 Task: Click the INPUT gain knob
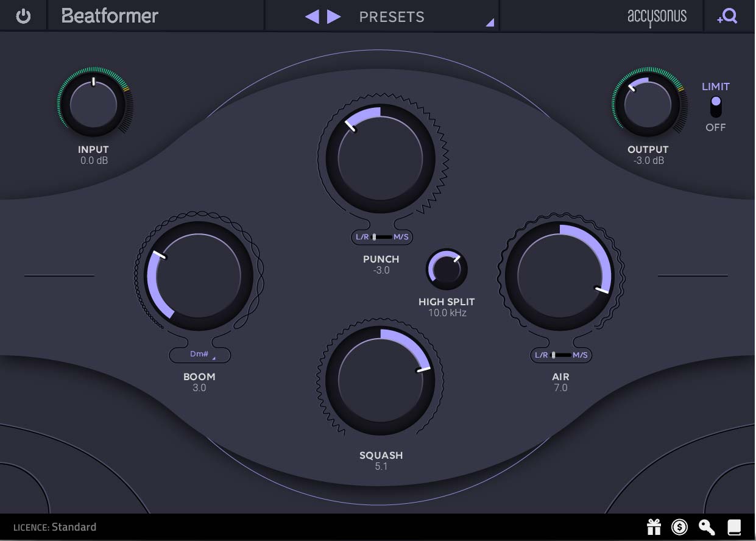93,104
